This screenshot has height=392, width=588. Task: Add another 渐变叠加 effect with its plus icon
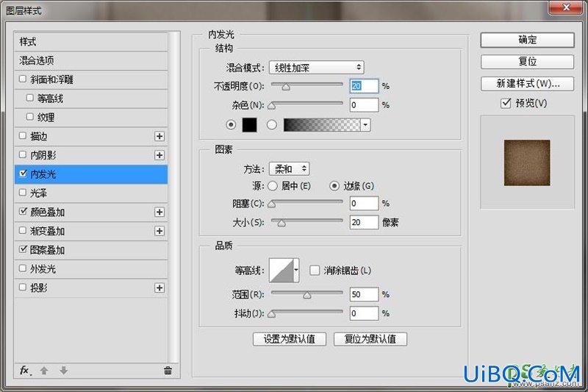click(x=159, y=231)
